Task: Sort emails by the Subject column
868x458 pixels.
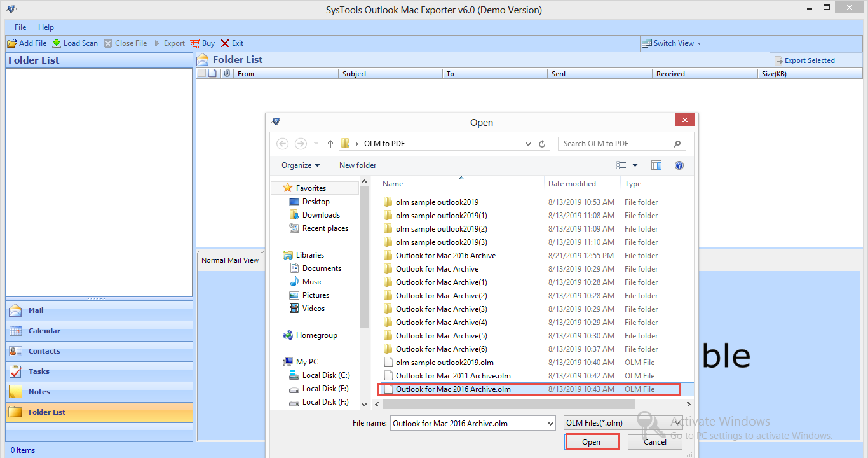Action: (x=390, y=74)
